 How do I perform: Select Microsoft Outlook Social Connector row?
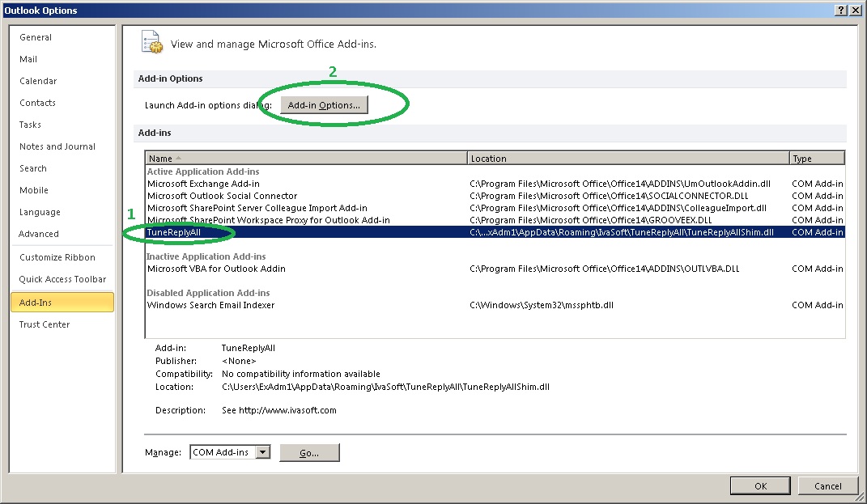pos(495,196)
